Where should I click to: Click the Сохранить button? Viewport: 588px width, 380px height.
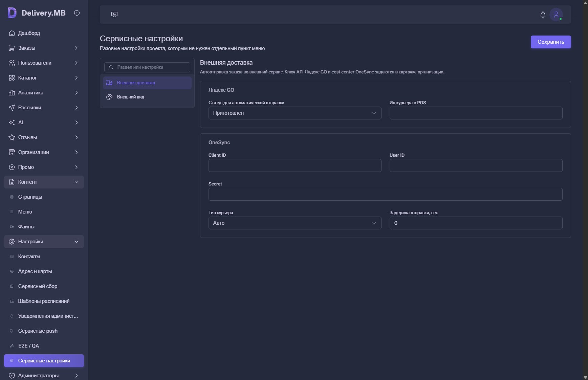[x=551, y=42]
